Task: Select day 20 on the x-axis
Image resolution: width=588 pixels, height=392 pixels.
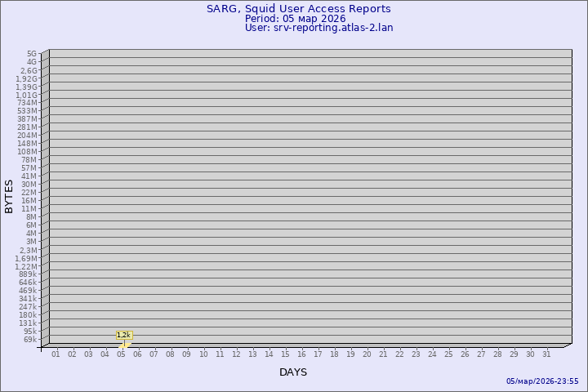Action: (x=367, y=354)
